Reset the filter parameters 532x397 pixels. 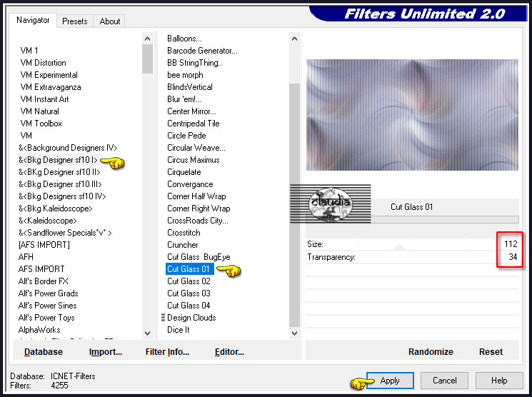491,352
